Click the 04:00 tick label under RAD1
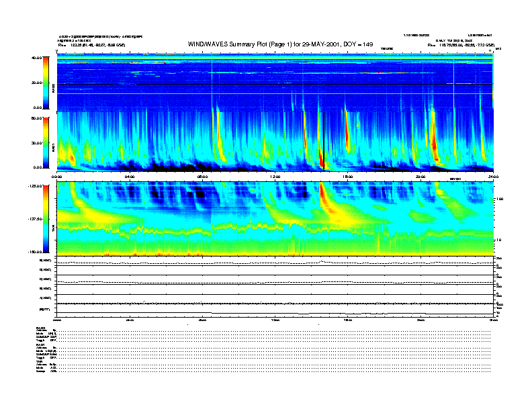The height and width of the screenshot is (411, 532). click(x=130, y=177)
